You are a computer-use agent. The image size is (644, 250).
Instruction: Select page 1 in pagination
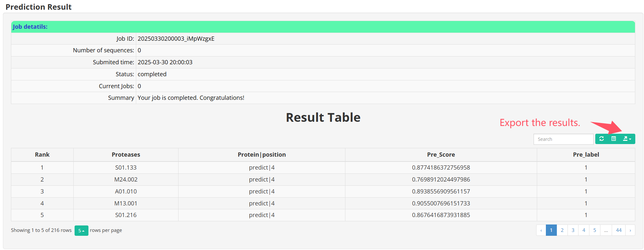click(551, 230)
